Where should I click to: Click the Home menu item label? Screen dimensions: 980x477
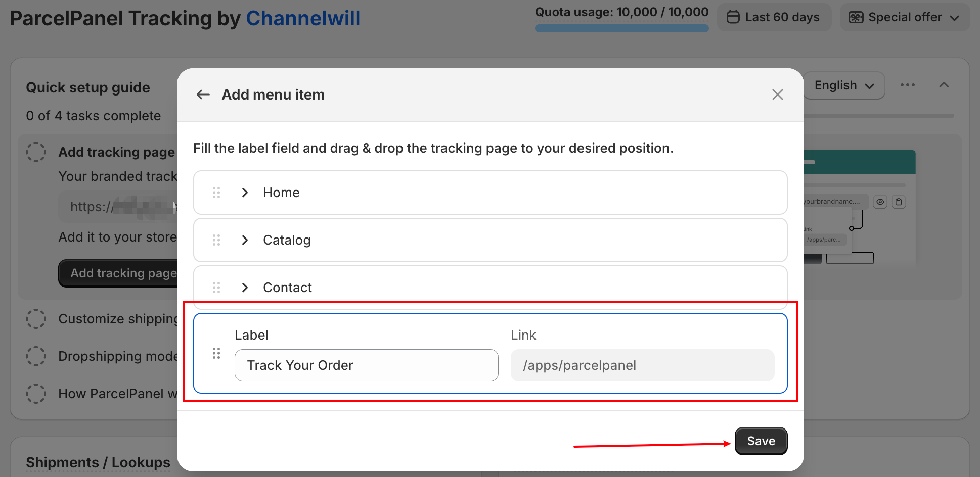point(281,193)
